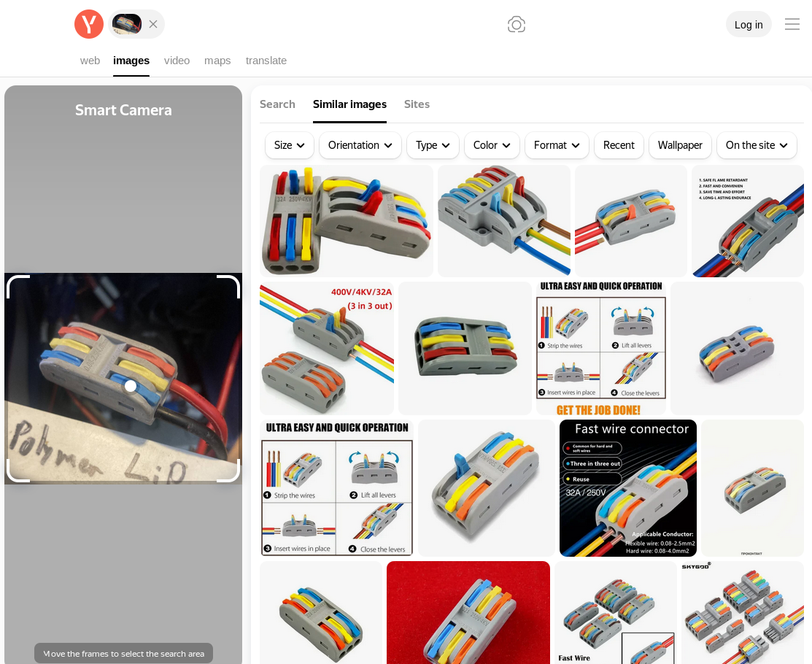Open the connector with green-yellow wires image
The height and width of the screenshot is (664, 812).
tap(504, 221)
